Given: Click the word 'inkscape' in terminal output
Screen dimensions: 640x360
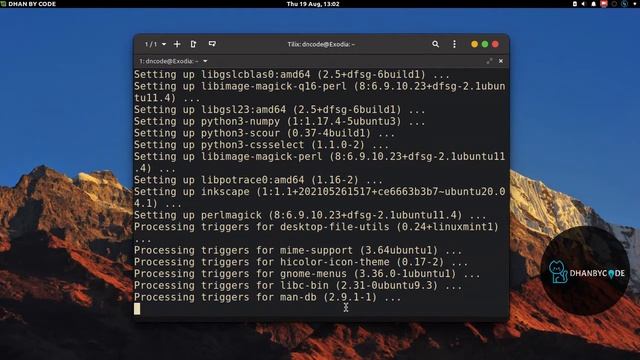Looking at the screenshot, I should [225, 192].
